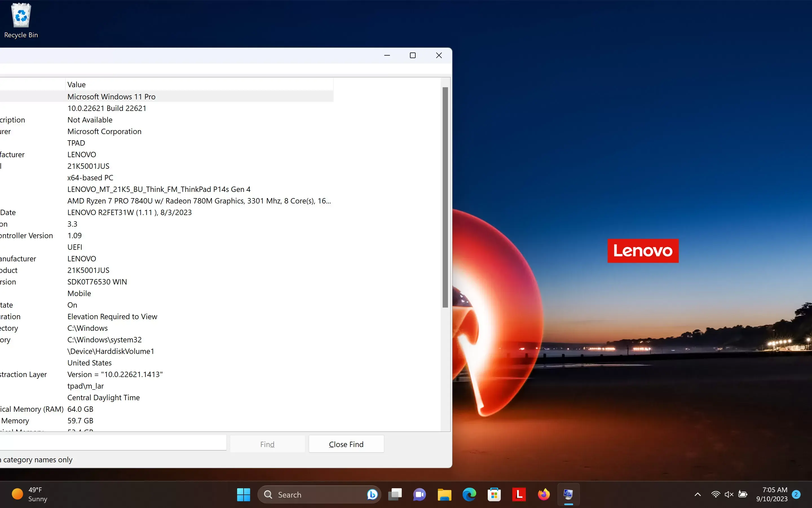
Task: Open File Explorer from taskbar
Action: (x=444, y=494)
